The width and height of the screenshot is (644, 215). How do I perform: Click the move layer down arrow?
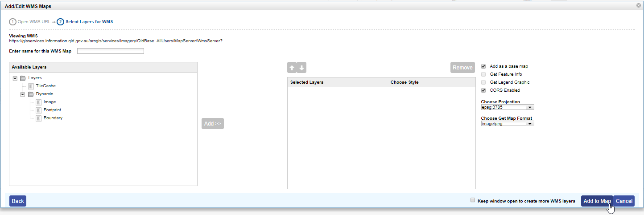[301, 68]
